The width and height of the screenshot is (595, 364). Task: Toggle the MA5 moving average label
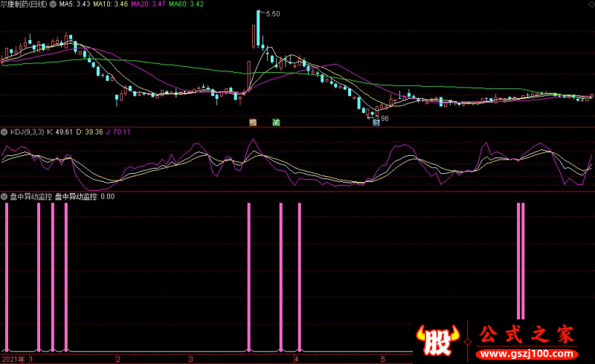(x=74, y=4)
